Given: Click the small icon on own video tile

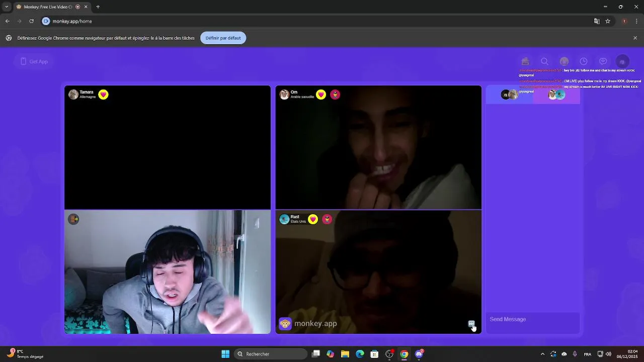Looking at the screenshot, I should coord(73,219).
